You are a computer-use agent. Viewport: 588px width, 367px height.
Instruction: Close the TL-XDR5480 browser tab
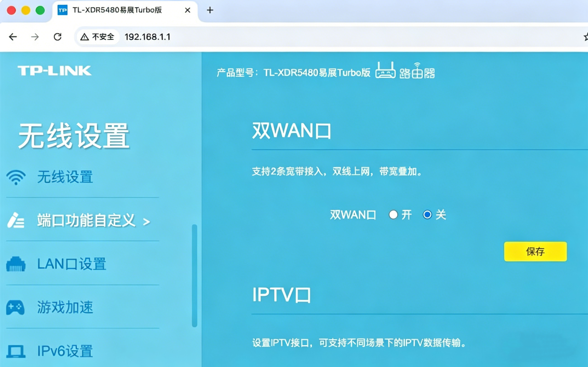point(188,10)
